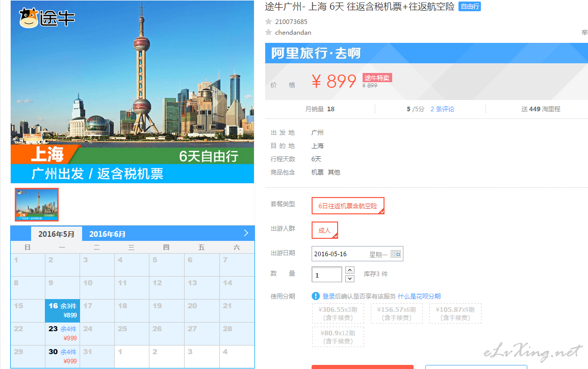
Task: Click the orange button below installment options
Action: [x=363, y=367]
